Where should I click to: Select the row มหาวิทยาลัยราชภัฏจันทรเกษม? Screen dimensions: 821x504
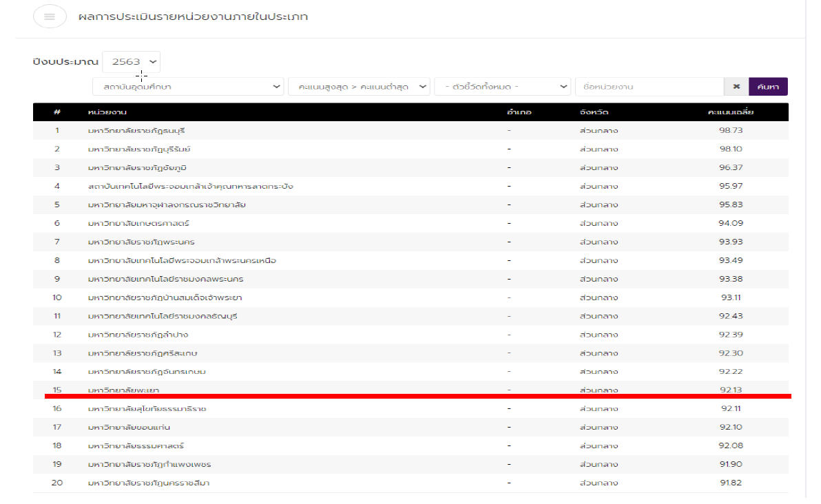click(x=410, y=372)
